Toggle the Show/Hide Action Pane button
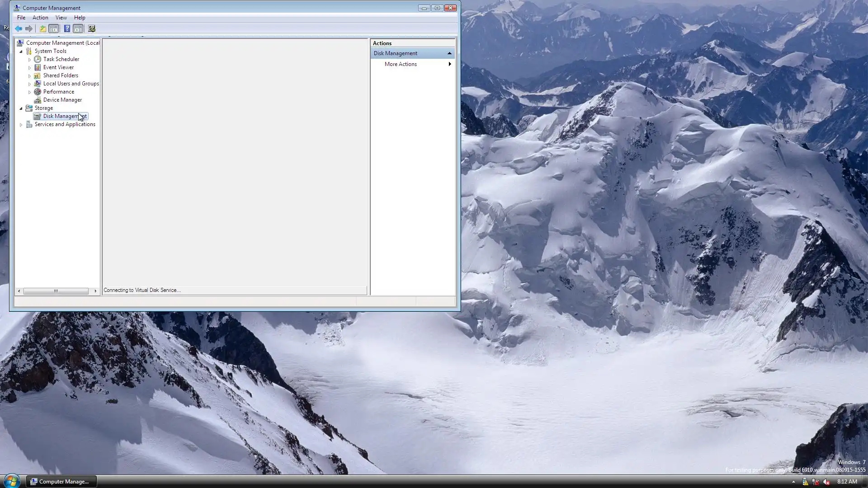 coord(78,28)
